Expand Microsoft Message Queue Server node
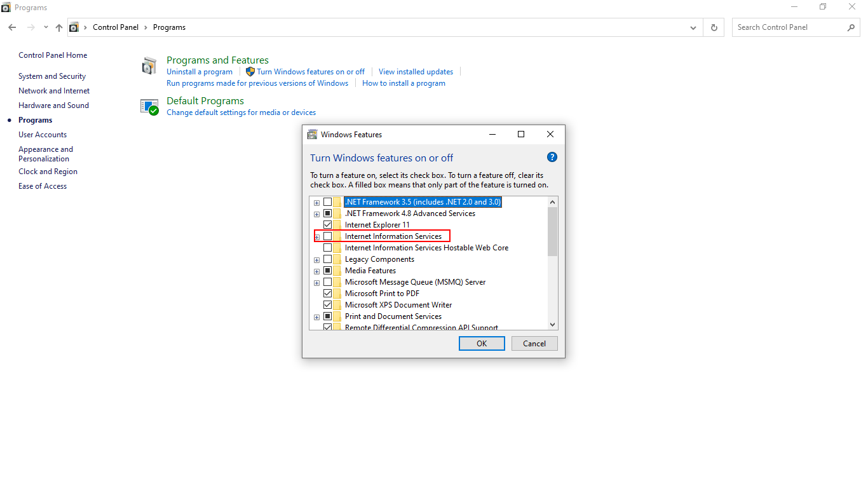 [x=317, y=283]
